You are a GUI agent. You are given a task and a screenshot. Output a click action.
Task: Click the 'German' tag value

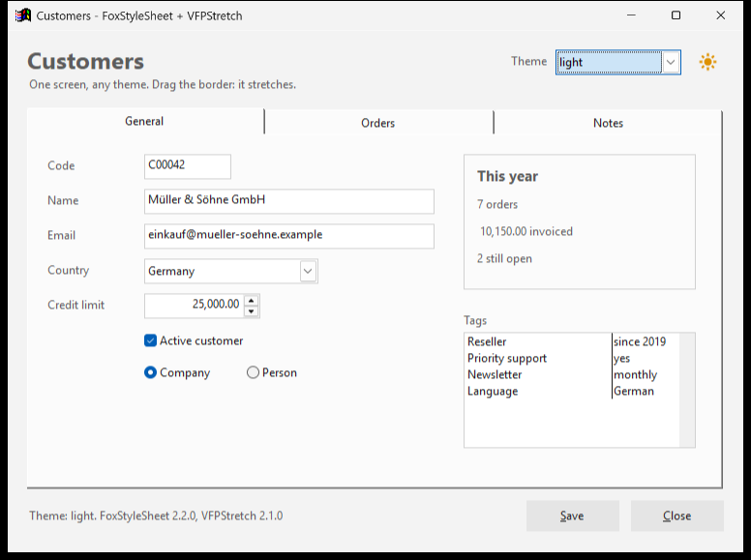tap(634, 391)
